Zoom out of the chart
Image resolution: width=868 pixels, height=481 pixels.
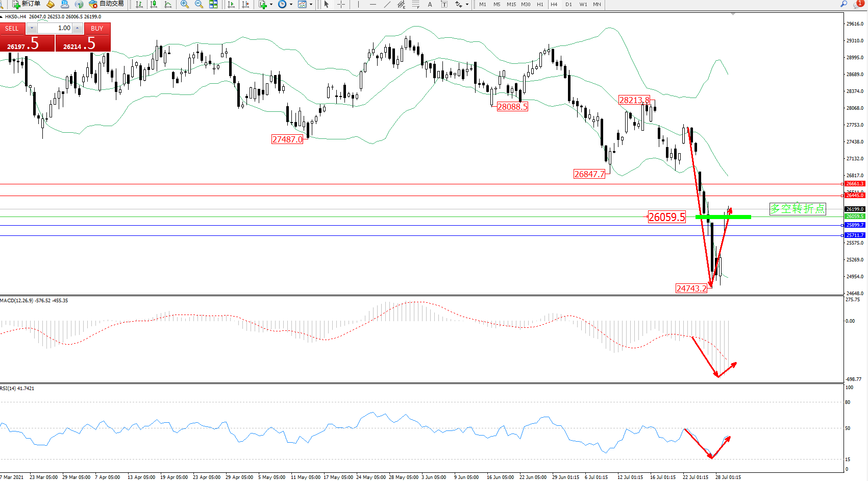tap(199, 4)
